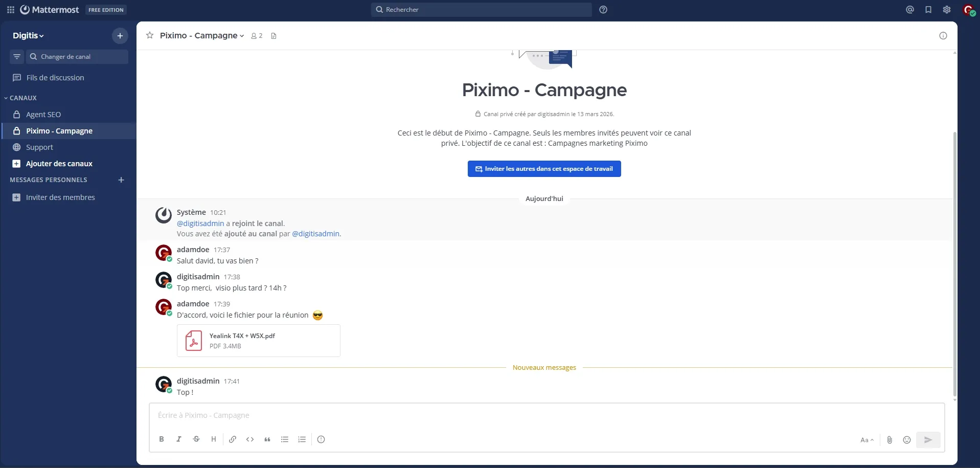
Task: Attach a file with the paperclip icon
Action: pos(890,439)
